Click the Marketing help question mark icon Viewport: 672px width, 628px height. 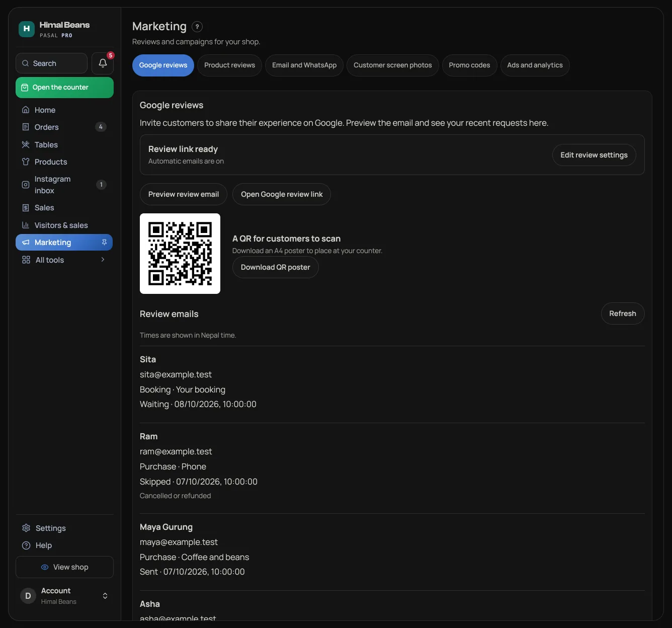[x=198, y=27]
